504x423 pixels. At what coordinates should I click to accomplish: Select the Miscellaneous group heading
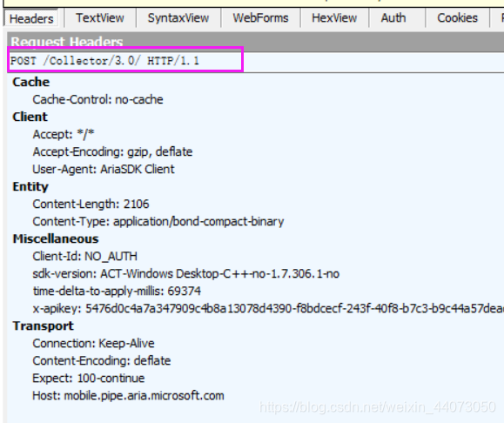pyautogui.click(x=56, y=238)
